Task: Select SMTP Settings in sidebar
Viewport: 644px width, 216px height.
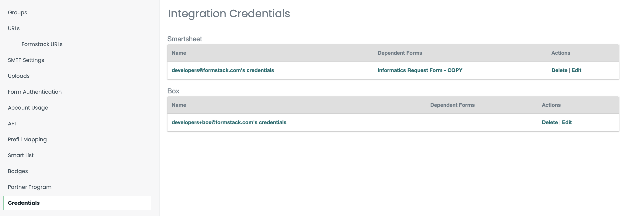Action: (26, 60)
